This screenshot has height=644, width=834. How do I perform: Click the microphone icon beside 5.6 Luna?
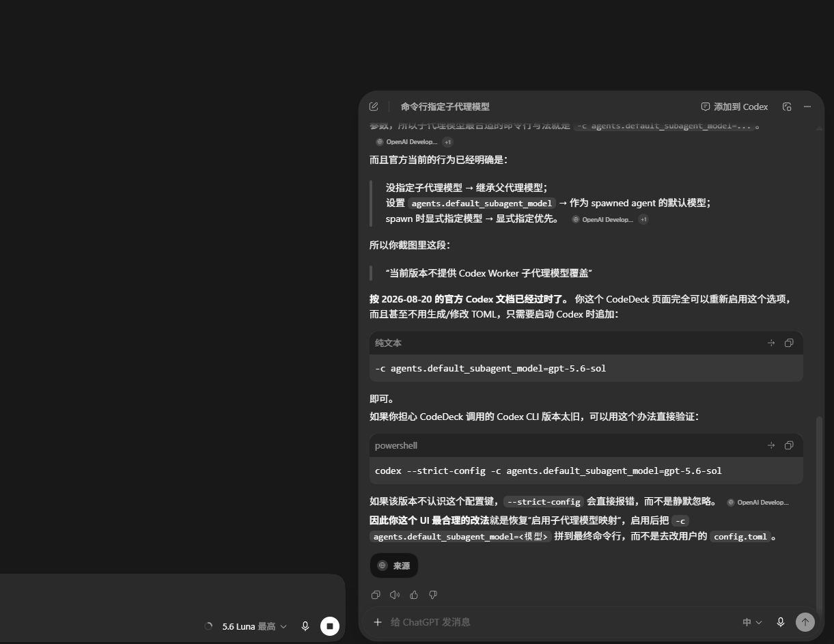pyautogui.click(x=305, y=626)
